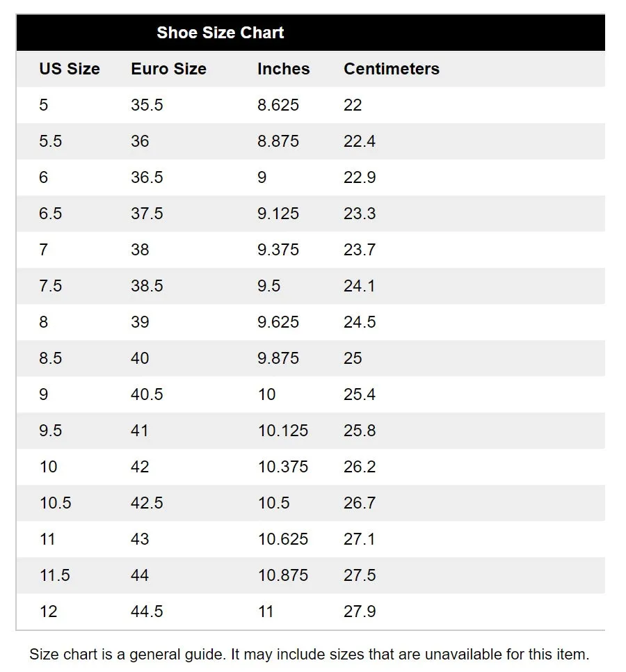Screen dimensions: 626x672
Task: Click the 25.4 centimeters cell
Action: tap(360, 394)
